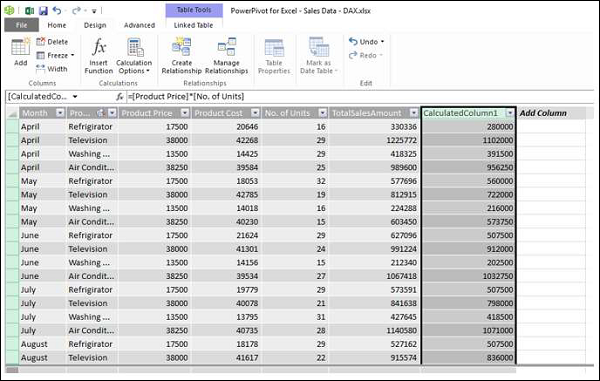This screenshot has height=381, width=600.
Task: Select cell with value 1032750
Action: coord(469,276)
